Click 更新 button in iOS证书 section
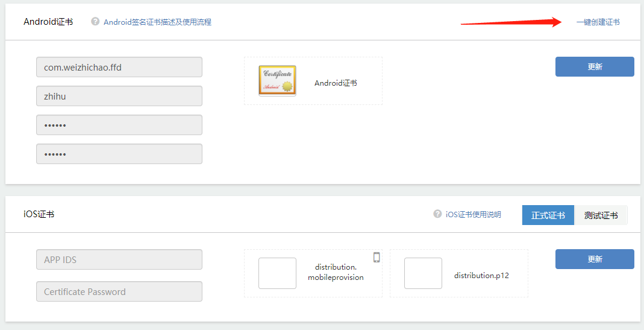This screenshot has height=330, width=644. [595, 259]
